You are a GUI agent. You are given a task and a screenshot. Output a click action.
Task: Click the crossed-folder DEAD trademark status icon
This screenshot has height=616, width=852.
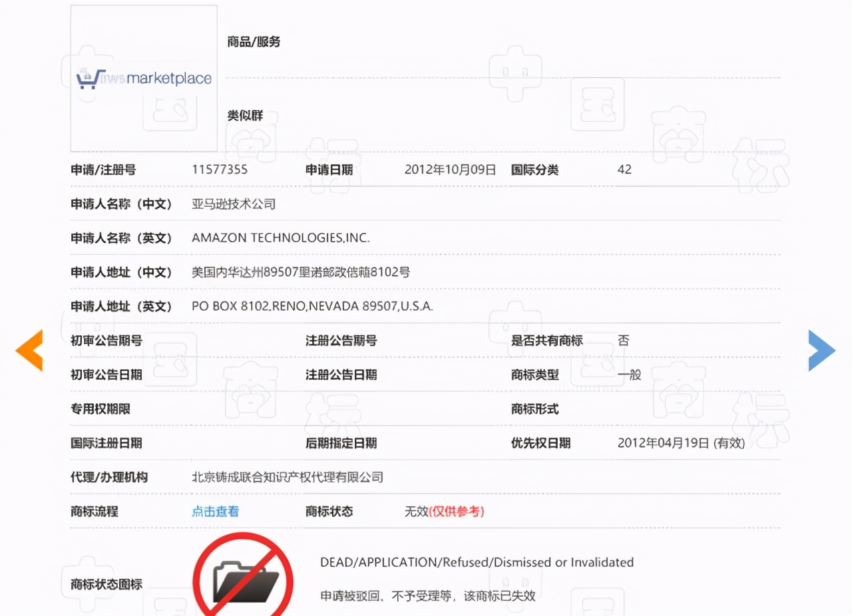(244, 577)
